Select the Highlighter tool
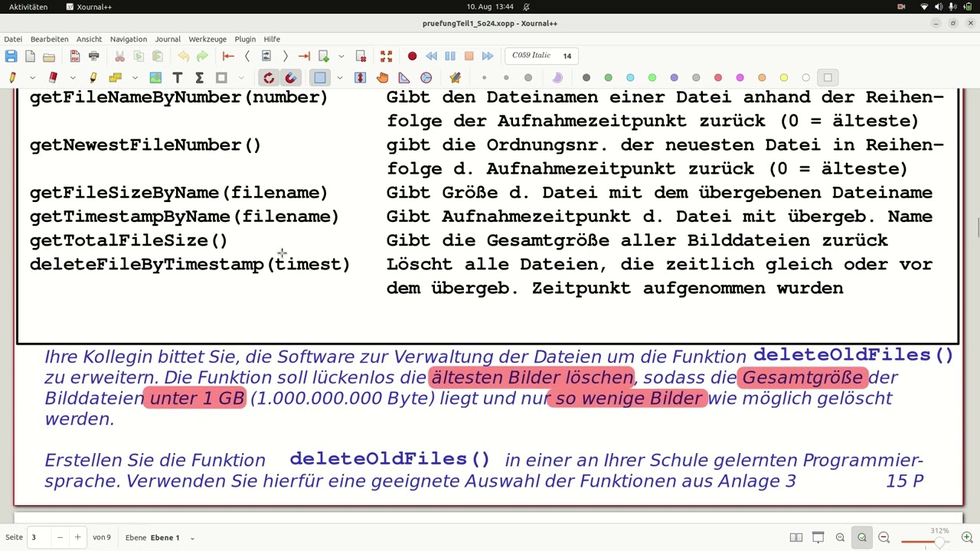This screenshot has width=980, height=551. (93, 77)
